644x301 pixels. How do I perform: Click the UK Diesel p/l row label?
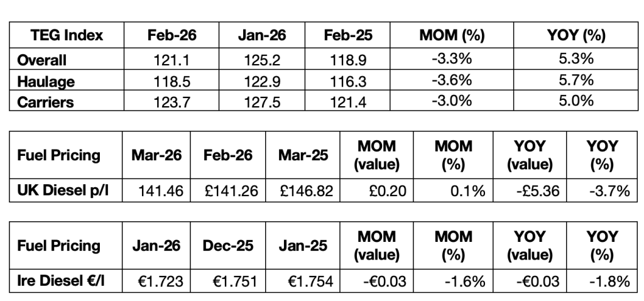[x=62, y=189]
